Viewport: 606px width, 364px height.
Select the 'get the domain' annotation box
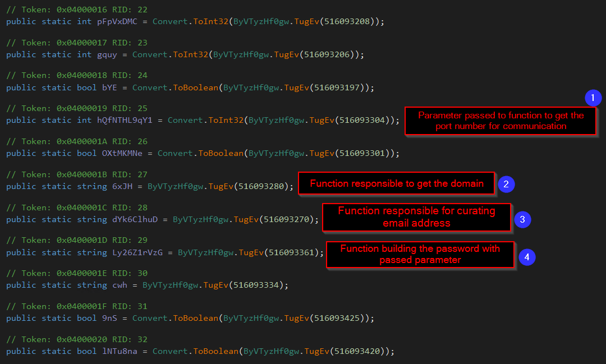[x=396, y=183]
